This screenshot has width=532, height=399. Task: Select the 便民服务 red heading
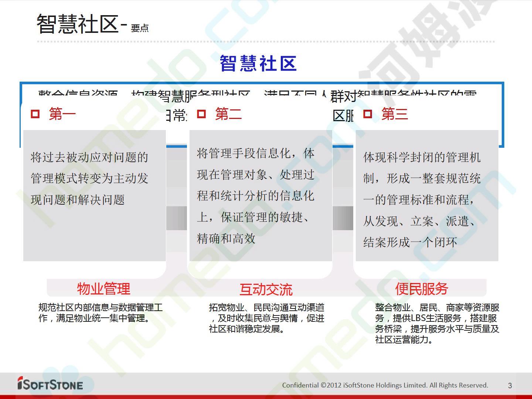[x=422, y=289]
